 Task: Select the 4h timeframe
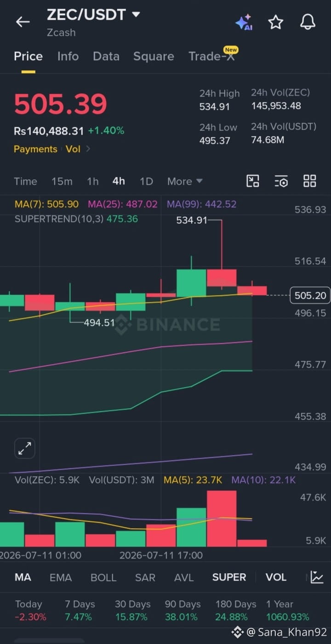point(119,181)
